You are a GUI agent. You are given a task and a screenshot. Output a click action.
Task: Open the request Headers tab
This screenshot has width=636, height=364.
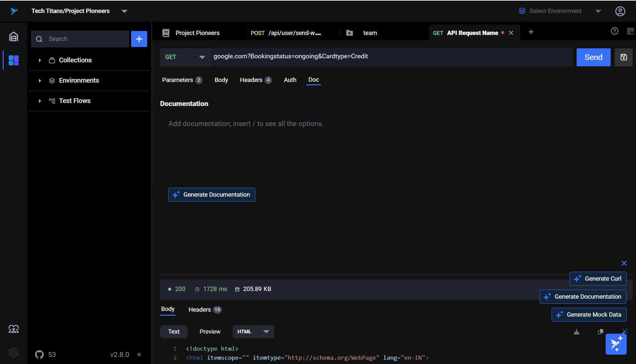tap(256, 80)
